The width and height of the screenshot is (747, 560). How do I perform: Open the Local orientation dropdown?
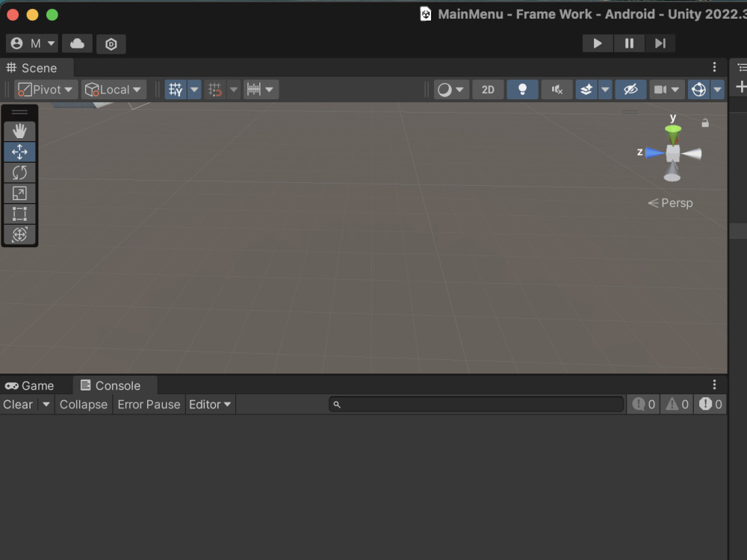click(114, 89)
